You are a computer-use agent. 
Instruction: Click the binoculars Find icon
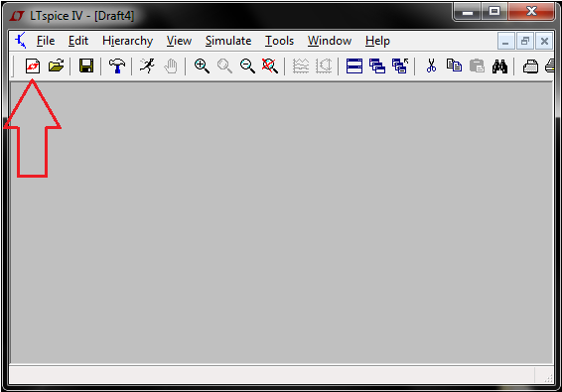coord(499,66)
